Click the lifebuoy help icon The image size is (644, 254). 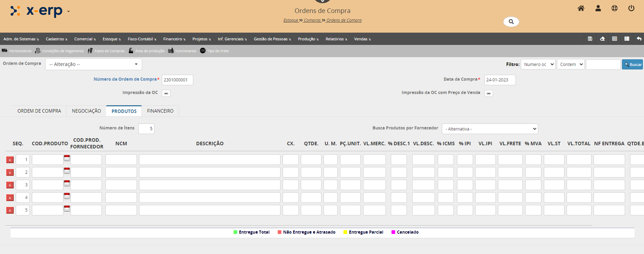point(615,8)
